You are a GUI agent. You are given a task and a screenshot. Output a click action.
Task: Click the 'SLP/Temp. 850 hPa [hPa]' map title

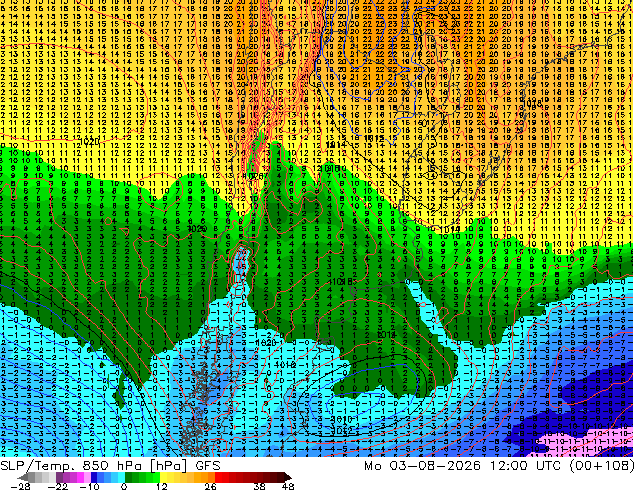(x=93, y=466)
